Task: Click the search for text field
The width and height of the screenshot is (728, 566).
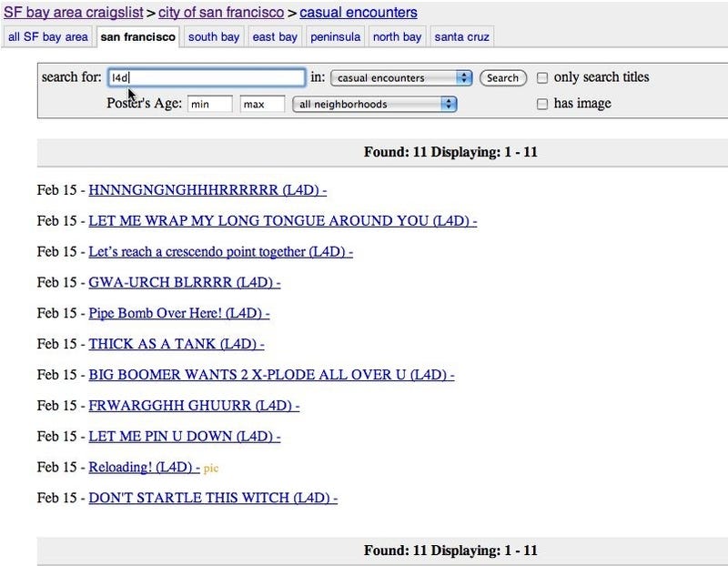Action: (x=207, y=77)
